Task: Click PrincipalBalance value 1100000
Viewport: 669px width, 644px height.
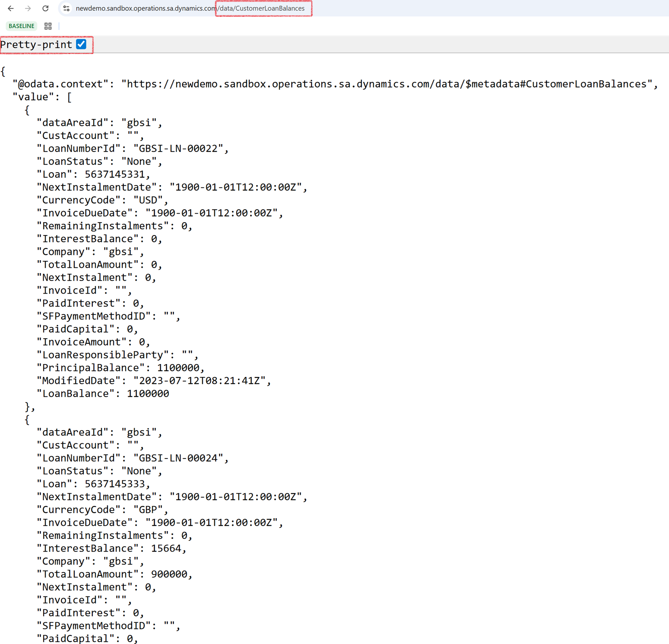Action: (178, 368)
